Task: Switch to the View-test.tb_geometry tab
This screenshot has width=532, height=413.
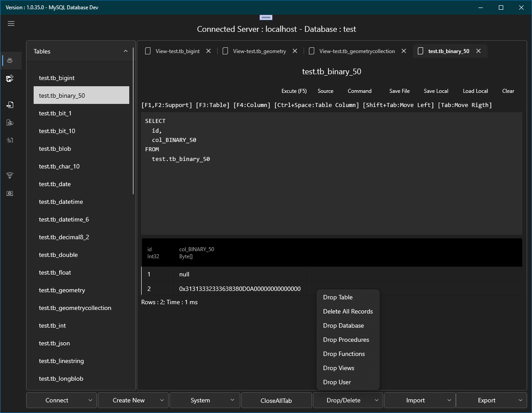Action: click(259, 51)
